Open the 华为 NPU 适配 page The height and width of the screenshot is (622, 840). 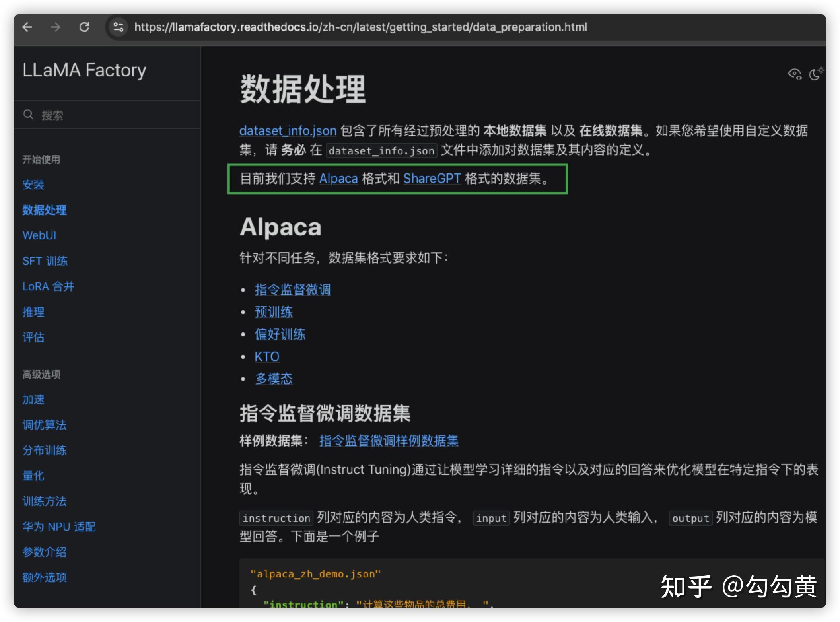tap(58, 527)
